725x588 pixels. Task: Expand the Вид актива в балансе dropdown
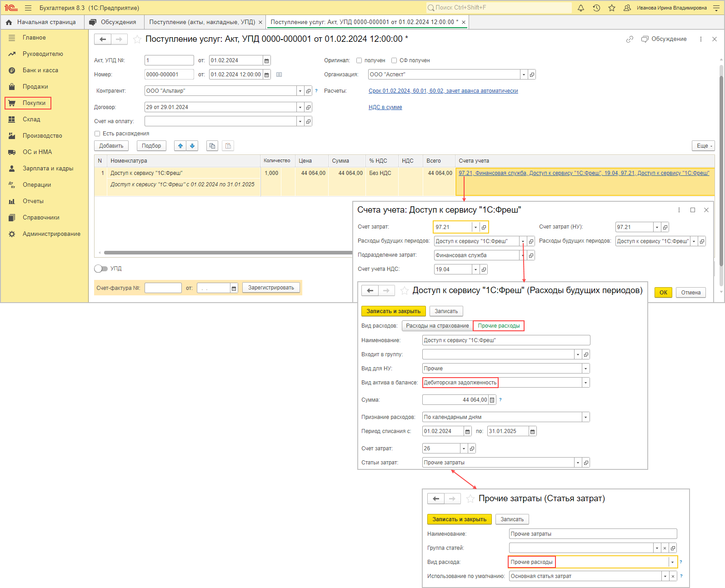pos(585,383)
